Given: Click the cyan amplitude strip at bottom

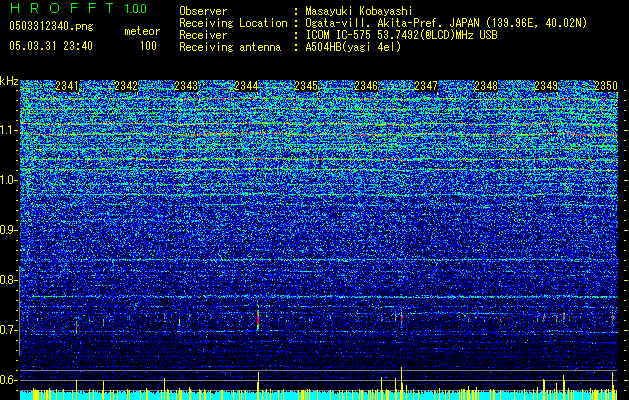Looking at the screenshot, I should click(x=314, y=395).
